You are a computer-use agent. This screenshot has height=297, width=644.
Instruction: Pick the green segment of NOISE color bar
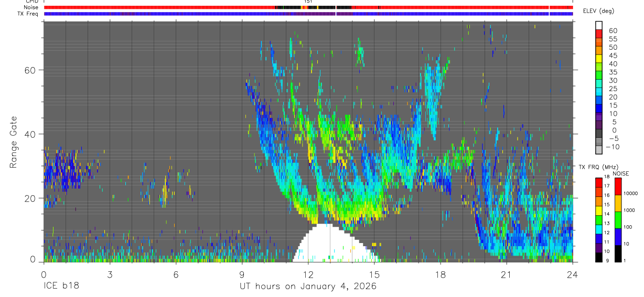[618, 220]
